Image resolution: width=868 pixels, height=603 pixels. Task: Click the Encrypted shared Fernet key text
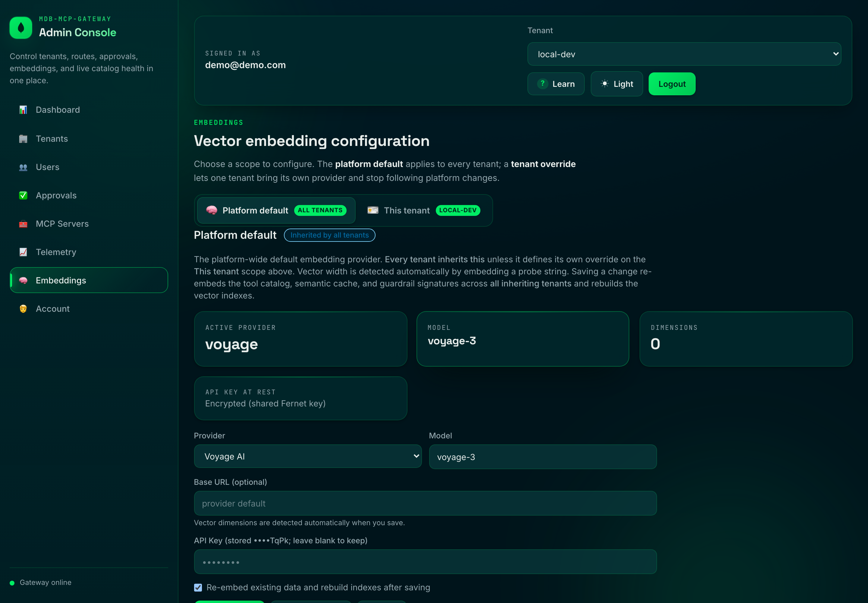(265, 403)
